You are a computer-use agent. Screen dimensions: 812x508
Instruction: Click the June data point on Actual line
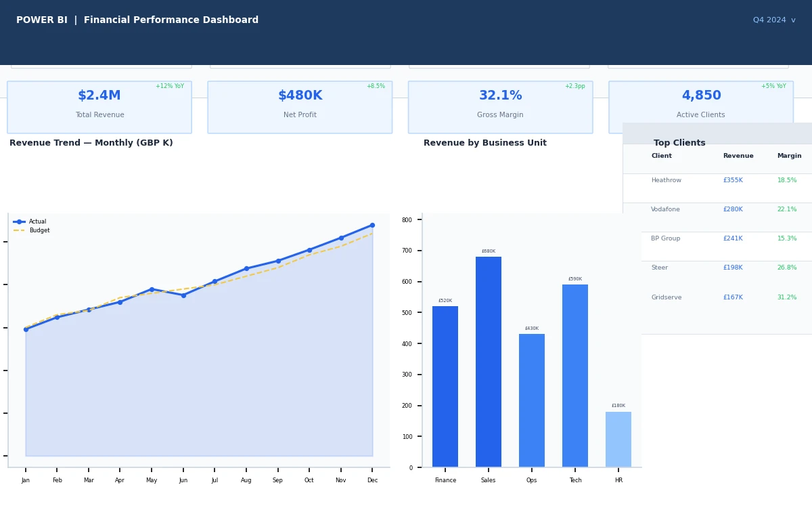pyautogui.click(x=183, y=295)
